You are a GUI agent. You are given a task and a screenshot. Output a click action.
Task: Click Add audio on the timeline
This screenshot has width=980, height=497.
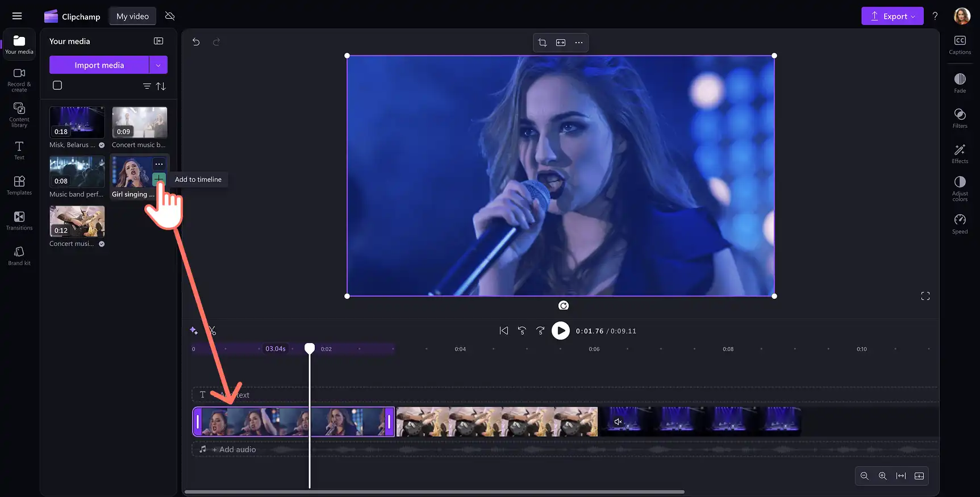(234, 449)
